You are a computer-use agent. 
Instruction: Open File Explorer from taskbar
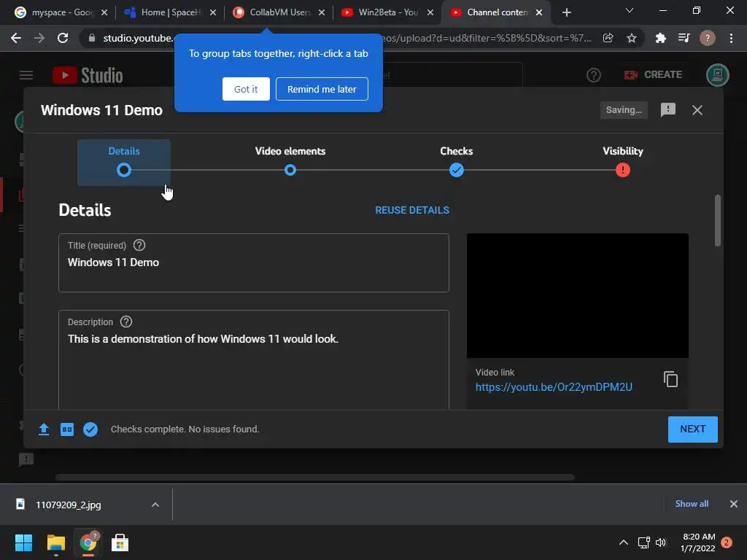pos(55,542)
